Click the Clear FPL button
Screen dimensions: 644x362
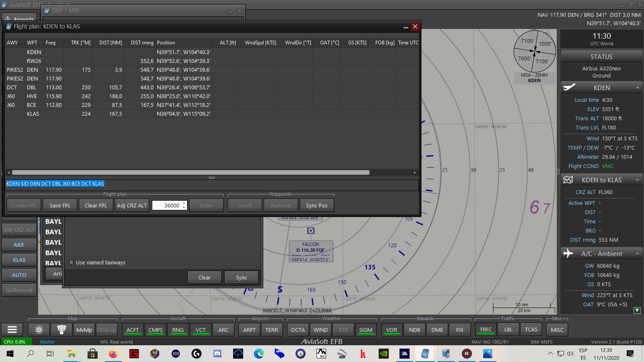pyautogui.click(x=96, y=205)
